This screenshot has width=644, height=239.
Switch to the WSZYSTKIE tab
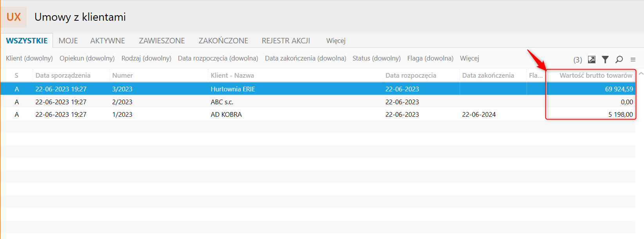point(27,41)
